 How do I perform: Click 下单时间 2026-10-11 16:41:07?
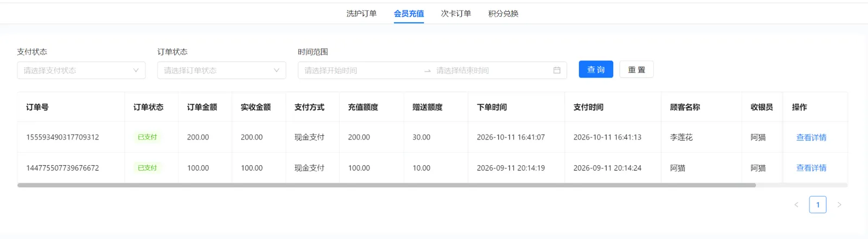tap(510, 137)
